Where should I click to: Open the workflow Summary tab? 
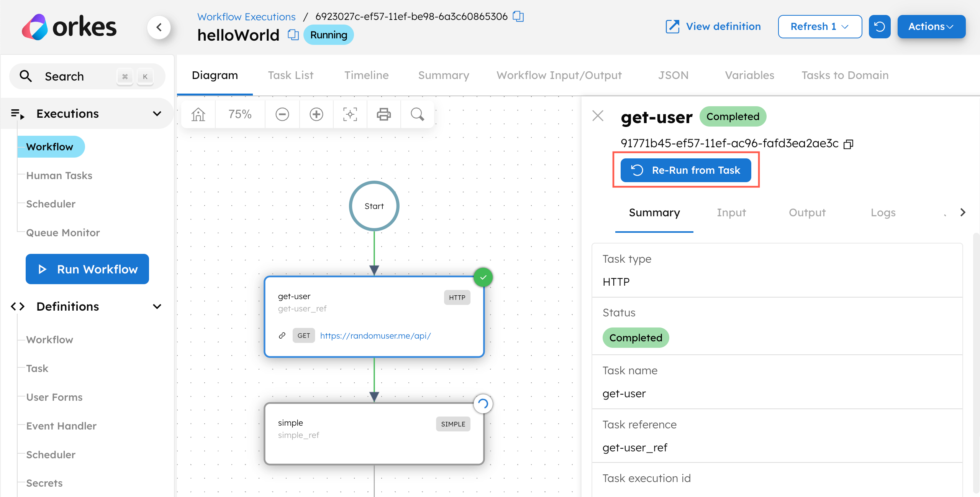(x=444, y=75)
